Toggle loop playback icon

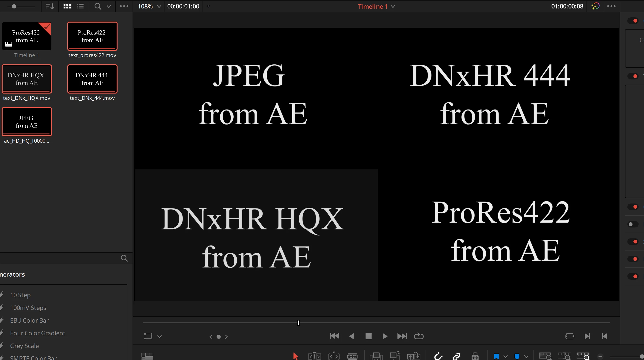419,336
